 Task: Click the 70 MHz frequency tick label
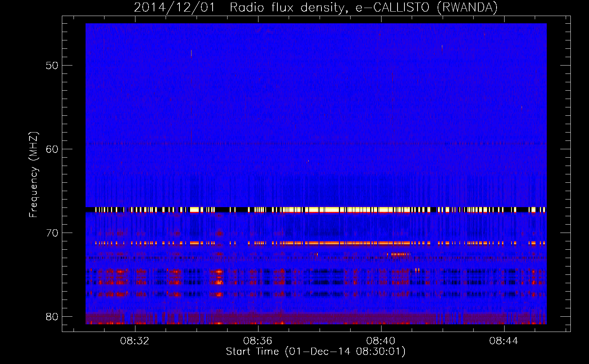[x=52, y=233]
